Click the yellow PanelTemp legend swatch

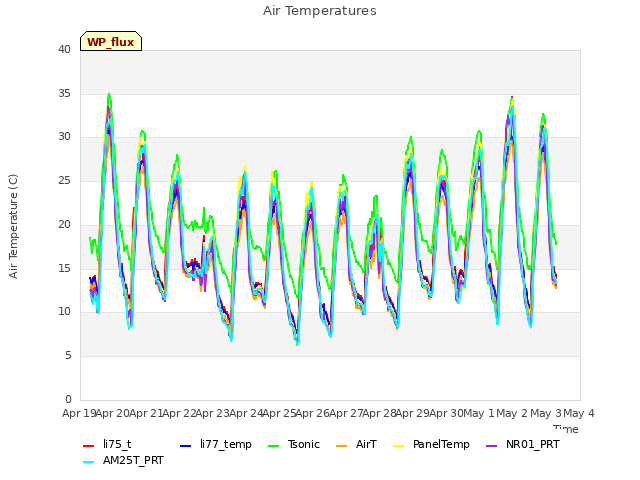coord(398,446)
